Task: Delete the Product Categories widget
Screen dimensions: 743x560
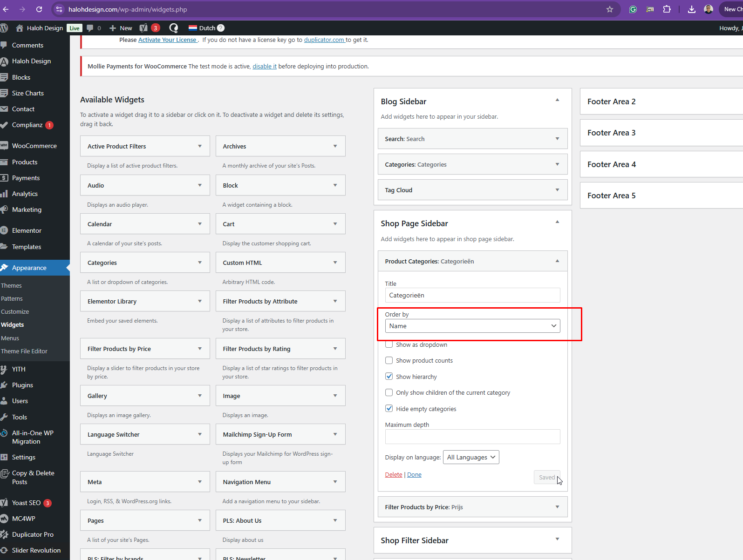Action: tap(394, 474)
